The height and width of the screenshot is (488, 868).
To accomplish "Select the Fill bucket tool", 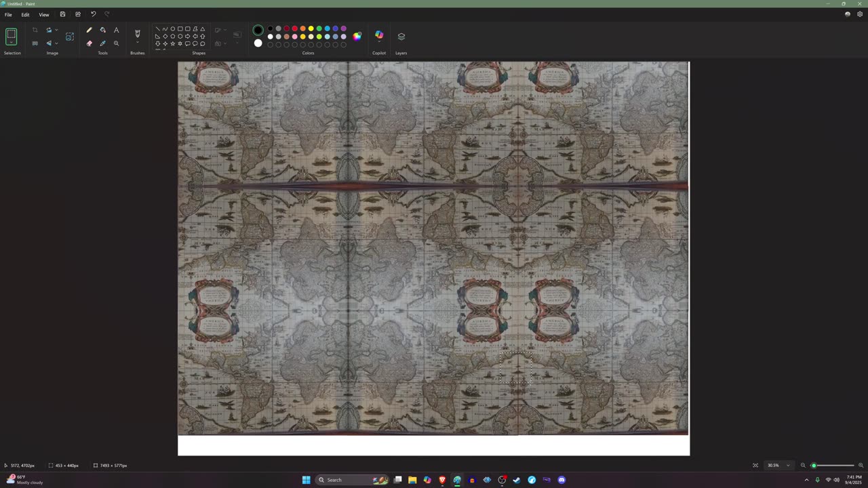I will point(102,30).
